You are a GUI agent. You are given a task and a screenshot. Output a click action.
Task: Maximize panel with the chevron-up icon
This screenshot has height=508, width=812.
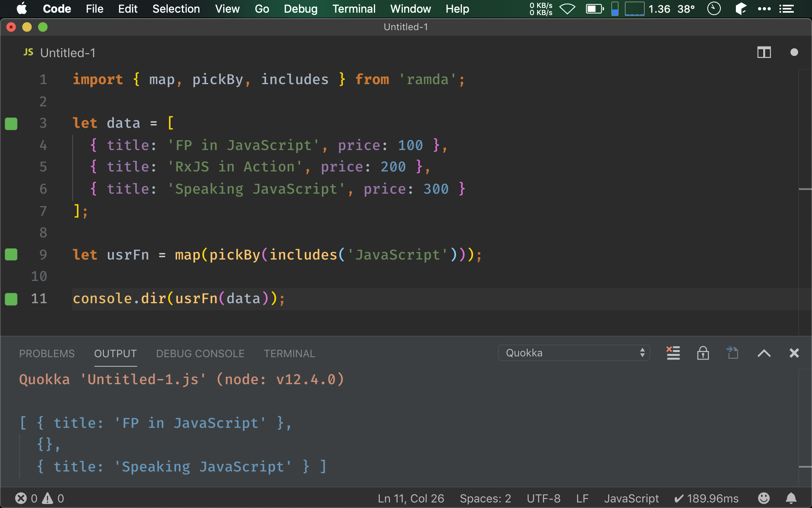pos(764,353)
